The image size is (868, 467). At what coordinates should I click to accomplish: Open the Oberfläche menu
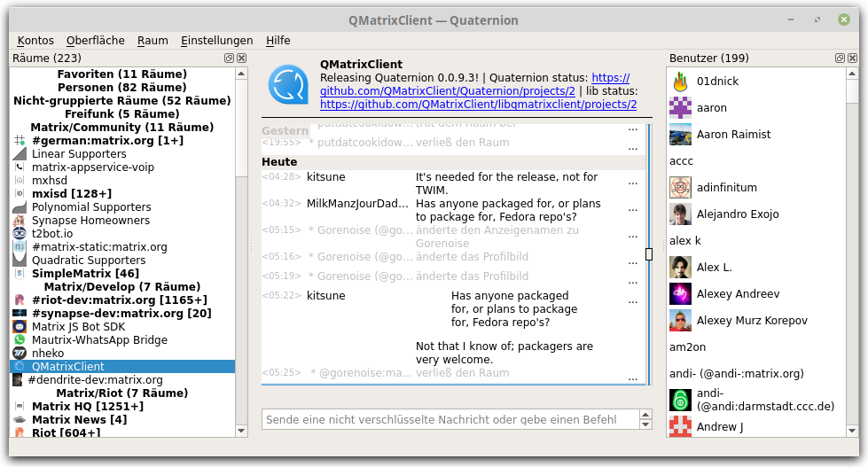click(x=95, y=41)
